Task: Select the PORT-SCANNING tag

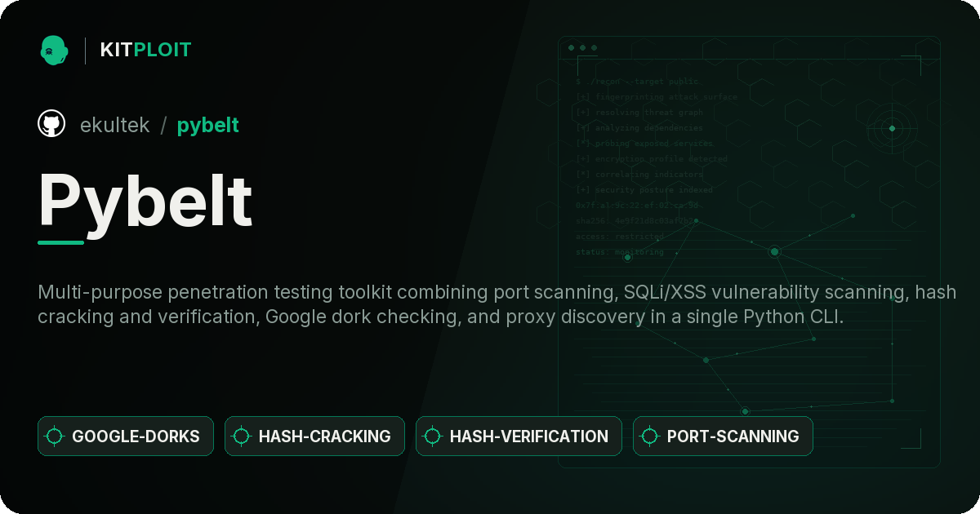Action: (723, 436)
